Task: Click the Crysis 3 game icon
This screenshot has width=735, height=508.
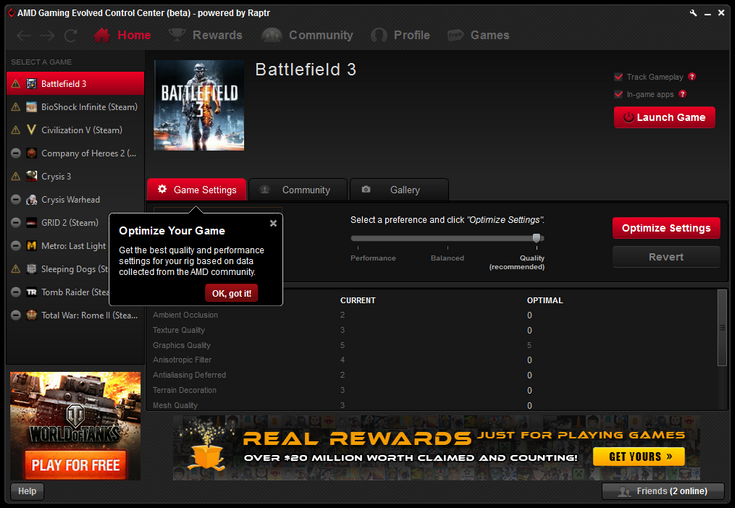Action: pos(31,176)
